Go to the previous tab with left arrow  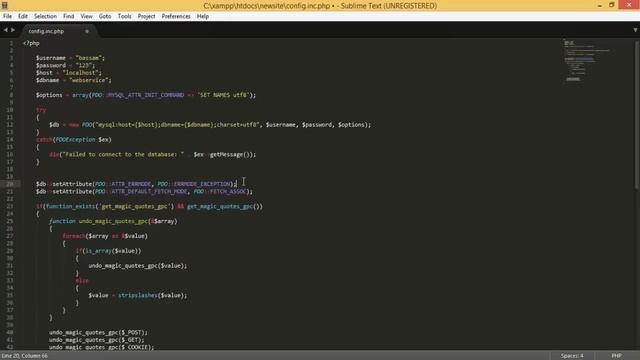pos(6,30)
